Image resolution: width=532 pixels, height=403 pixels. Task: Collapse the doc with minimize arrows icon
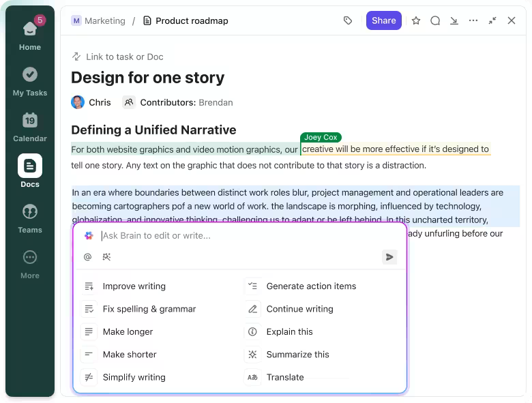[x=492, y=20]
